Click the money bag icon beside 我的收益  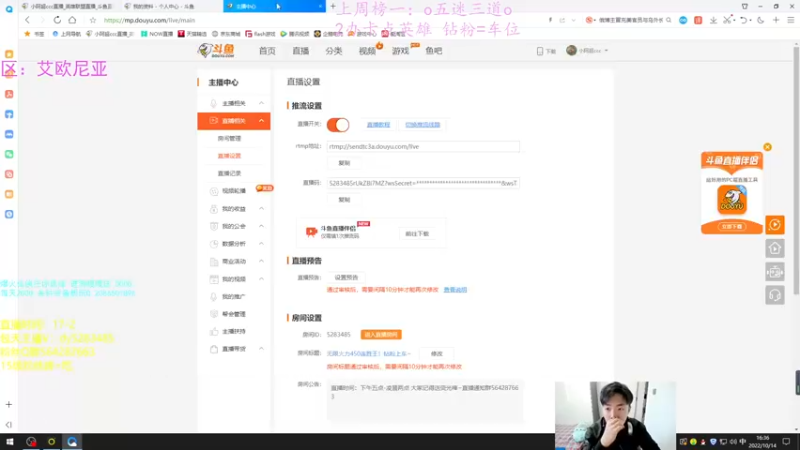214,209
